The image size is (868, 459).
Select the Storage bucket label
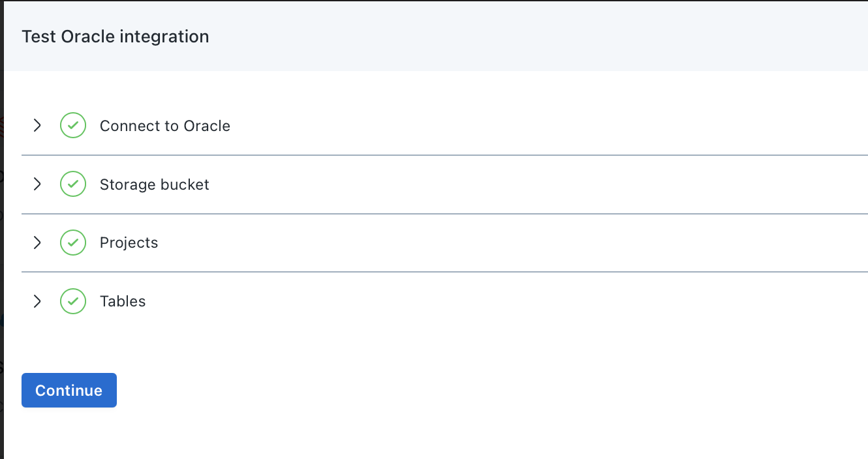point(154,185)
